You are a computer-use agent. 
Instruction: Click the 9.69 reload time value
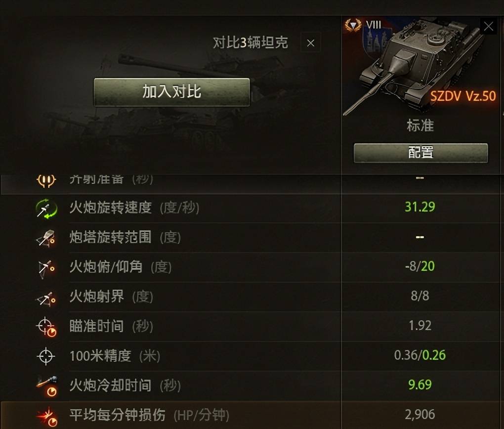click(x=420, y=385)
